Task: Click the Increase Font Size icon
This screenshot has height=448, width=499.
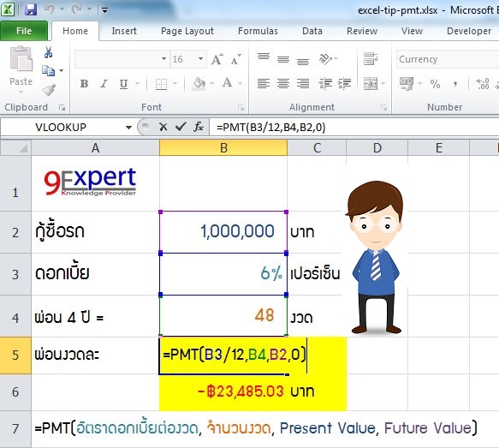Action: tap(217, 59)
